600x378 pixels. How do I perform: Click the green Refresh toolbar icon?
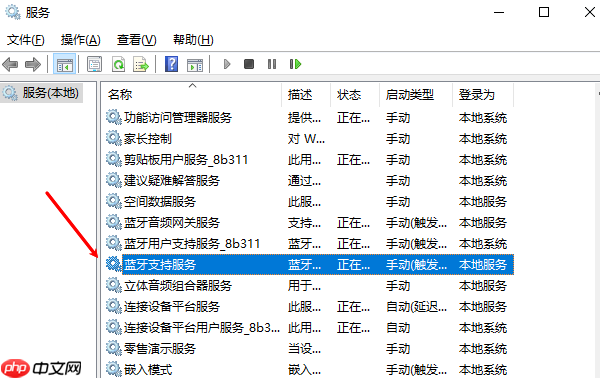(x=118, y=64)
